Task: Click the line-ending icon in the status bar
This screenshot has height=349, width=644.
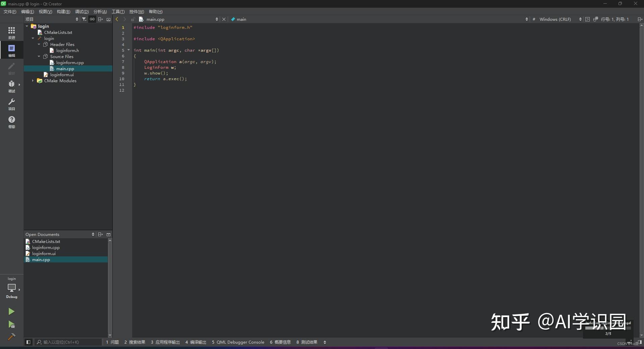Action: click(588, 19)
